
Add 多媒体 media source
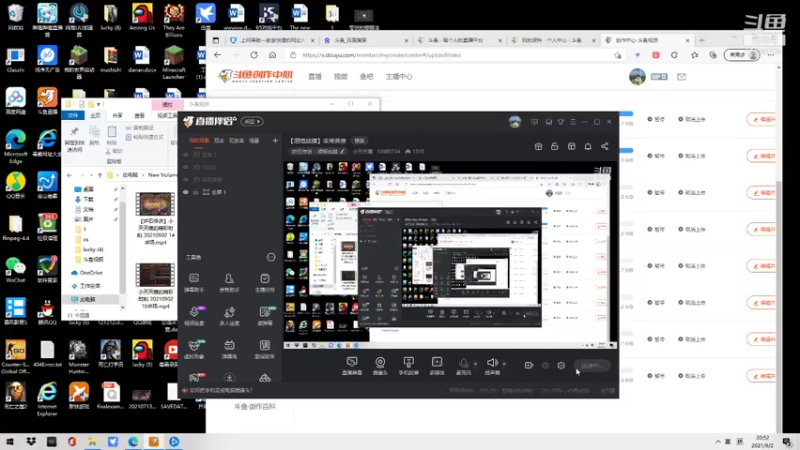(x=437, y=365)
